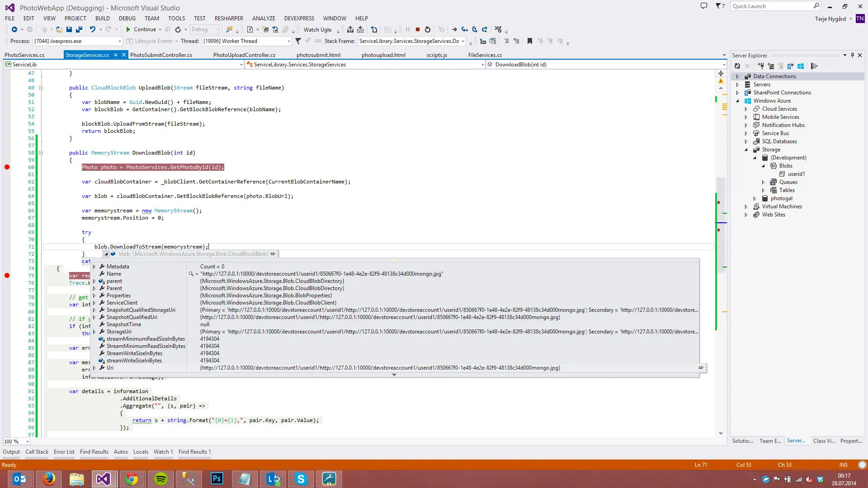
Task: Click Connect to Database plug icon
Action: pyautogui.click(x=761, y=66)
